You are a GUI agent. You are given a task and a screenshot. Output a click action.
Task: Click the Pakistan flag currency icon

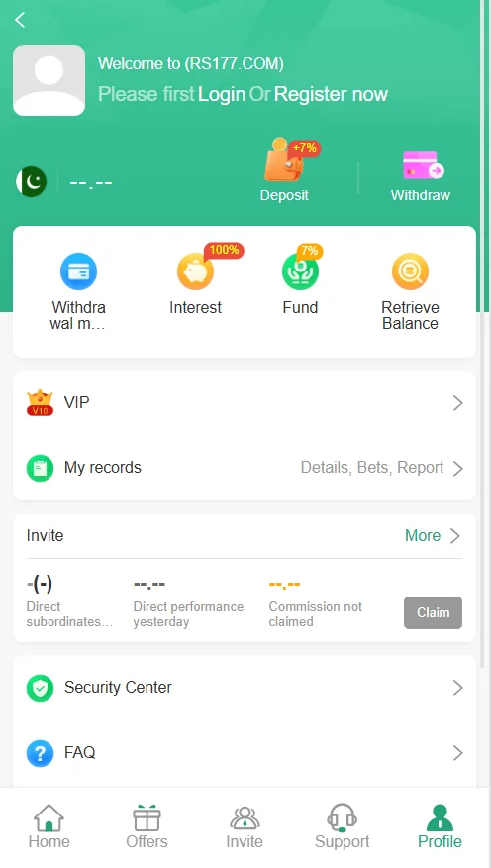pos(31,181)
